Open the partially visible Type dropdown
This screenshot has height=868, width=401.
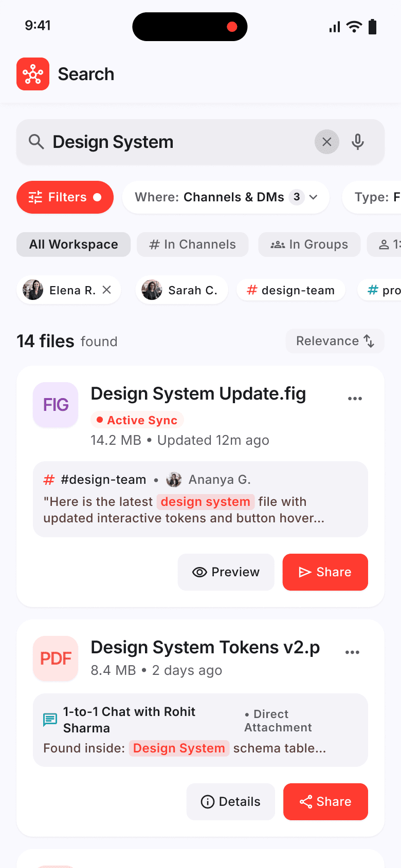pyautogui.click(x=372, y=197)
